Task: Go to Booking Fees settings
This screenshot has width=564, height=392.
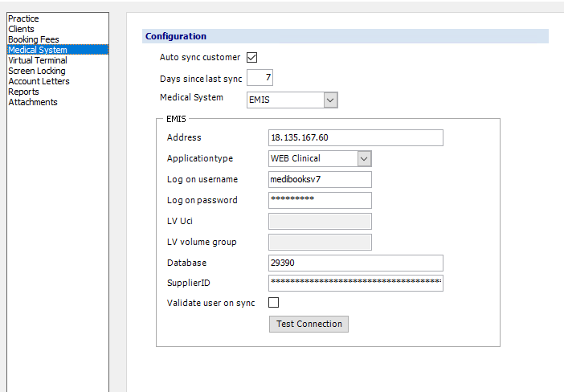Action: (x=33, y=39)
